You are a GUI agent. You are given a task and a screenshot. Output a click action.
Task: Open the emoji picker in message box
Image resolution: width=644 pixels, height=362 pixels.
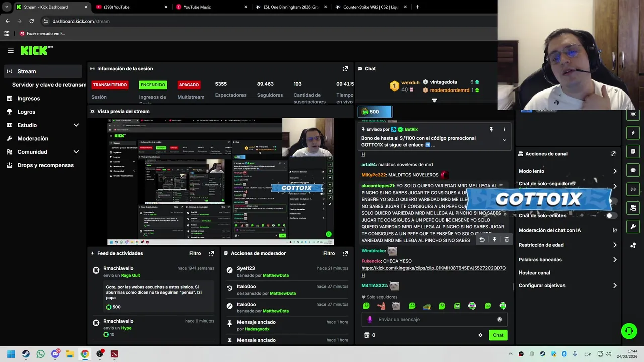coord(499,319)
